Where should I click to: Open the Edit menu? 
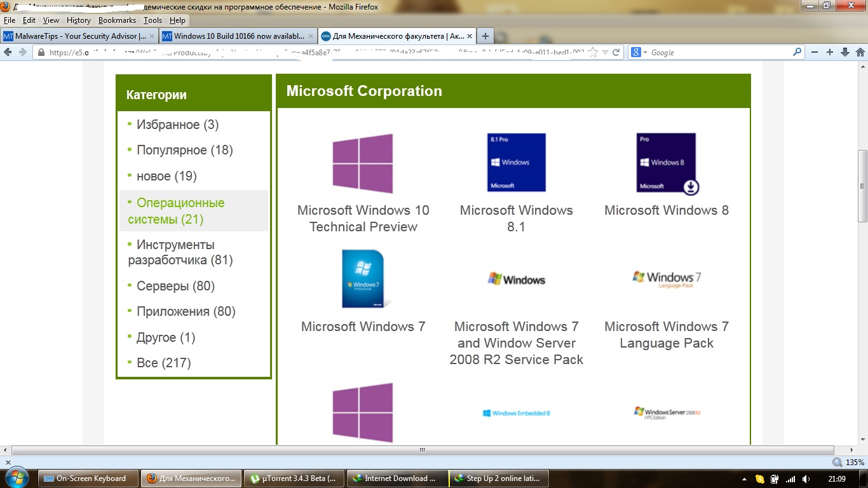click(x=29, y=20)
